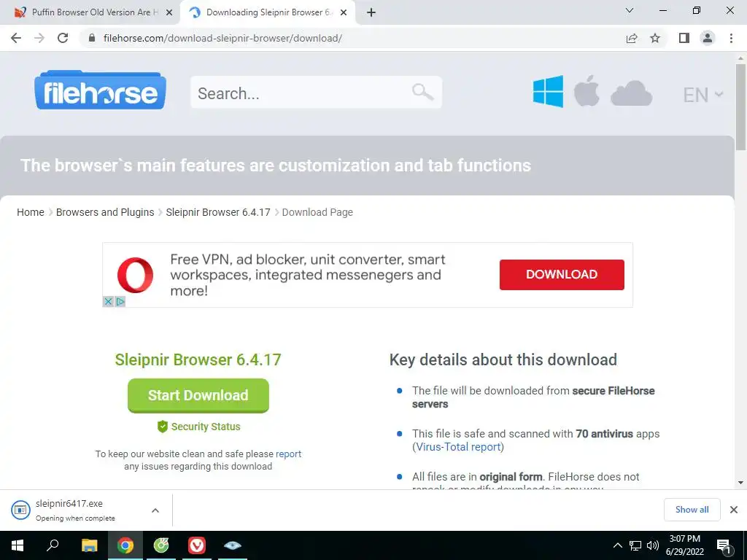Bookmark this page with the star icon
Viewport: 747px width, 560px height.
655,38
